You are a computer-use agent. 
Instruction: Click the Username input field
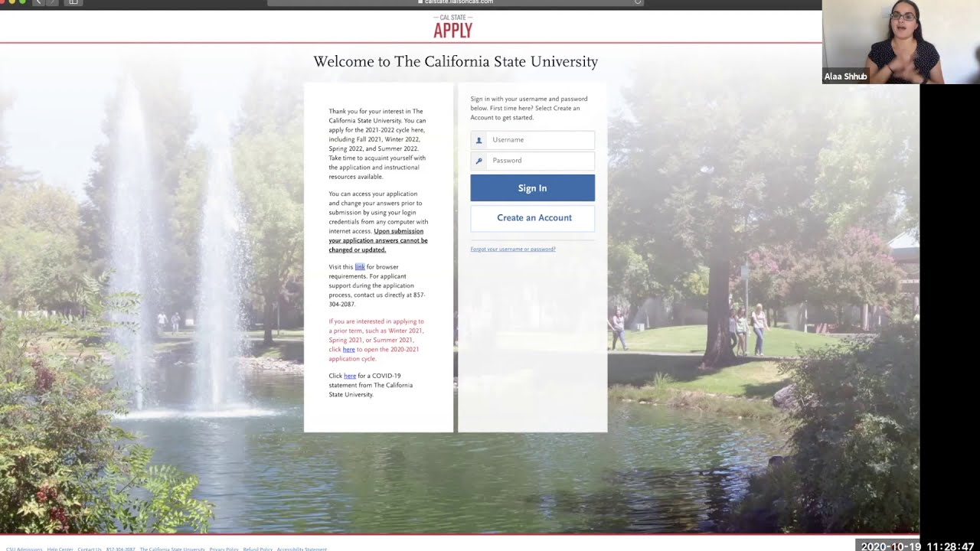(x=540, y=140)
